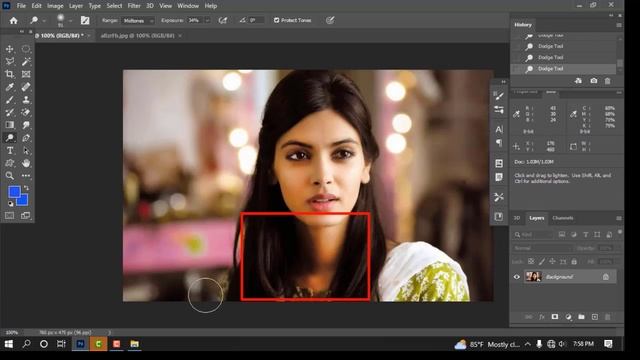
Task: Select the Zoom tool
Action: coord(9,176)
